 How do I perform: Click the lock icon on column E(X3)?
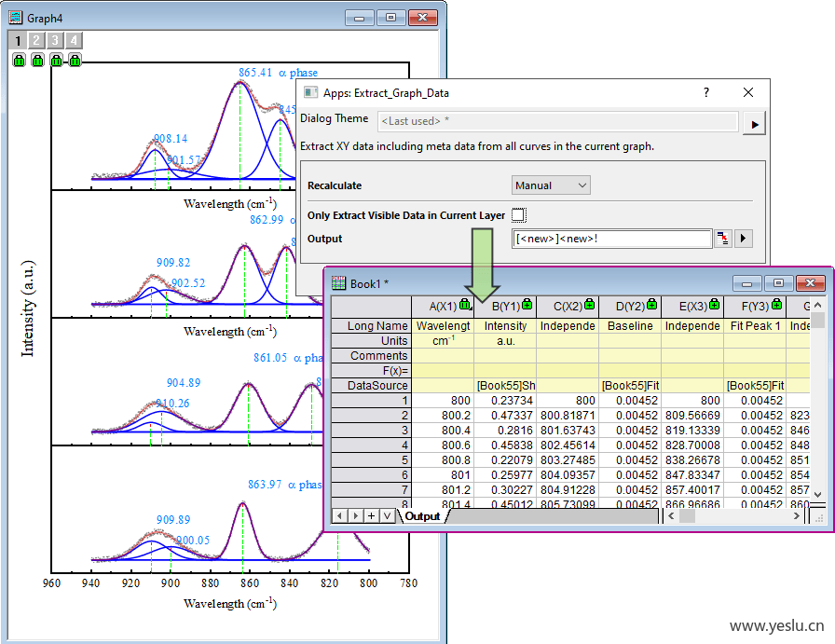tap(715, 304)
